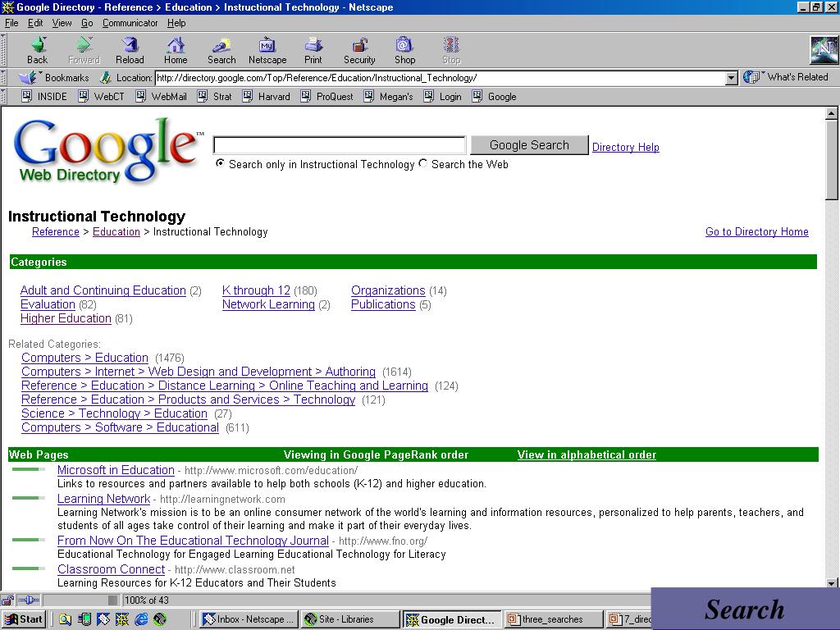
Task: Open the Evaluation category link
Action: point(48,304)
